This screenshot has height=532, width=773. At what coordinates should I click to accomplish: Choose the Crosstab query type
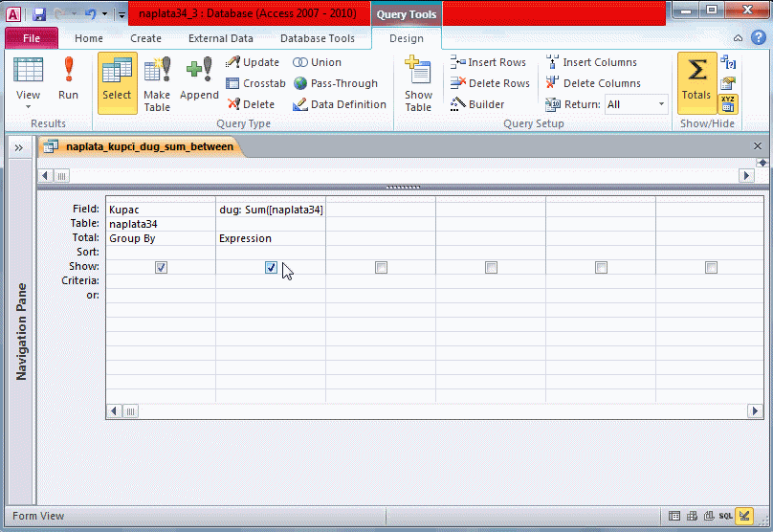[x=255, y=83]
